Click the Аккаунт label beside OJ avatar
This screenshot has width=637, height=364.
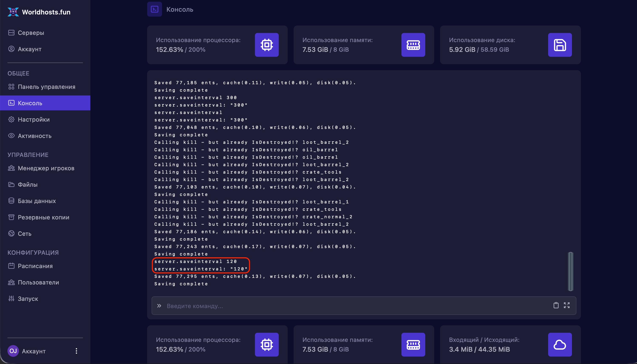point(34,351)
